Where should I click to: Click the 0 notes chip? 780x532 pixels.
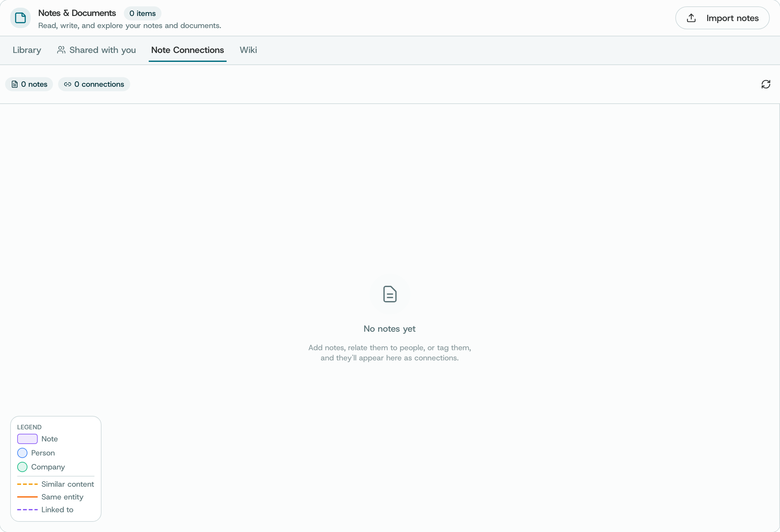point(29,84)
